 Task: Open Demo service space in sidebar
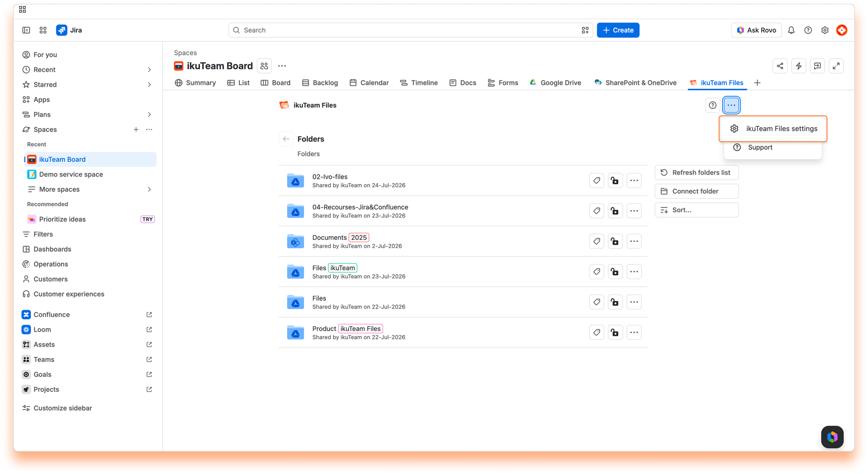[91, 174]
